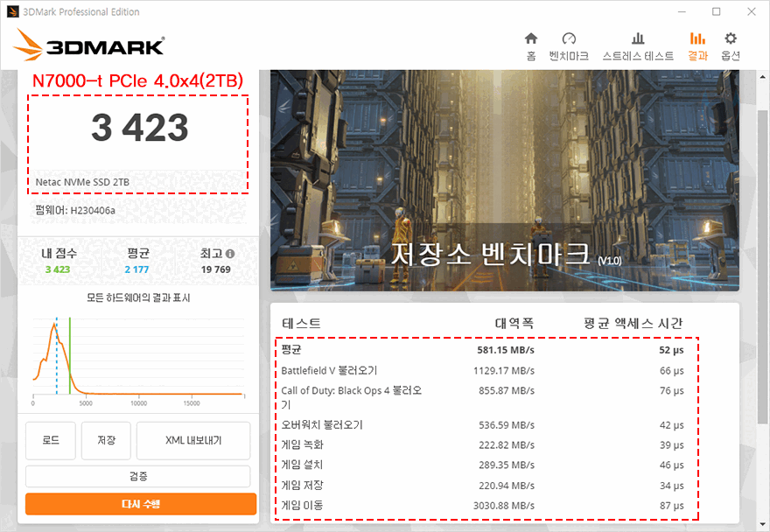Click the 게임 이동 row
Screen dimensions: 770x532
(x=482, y=506)
